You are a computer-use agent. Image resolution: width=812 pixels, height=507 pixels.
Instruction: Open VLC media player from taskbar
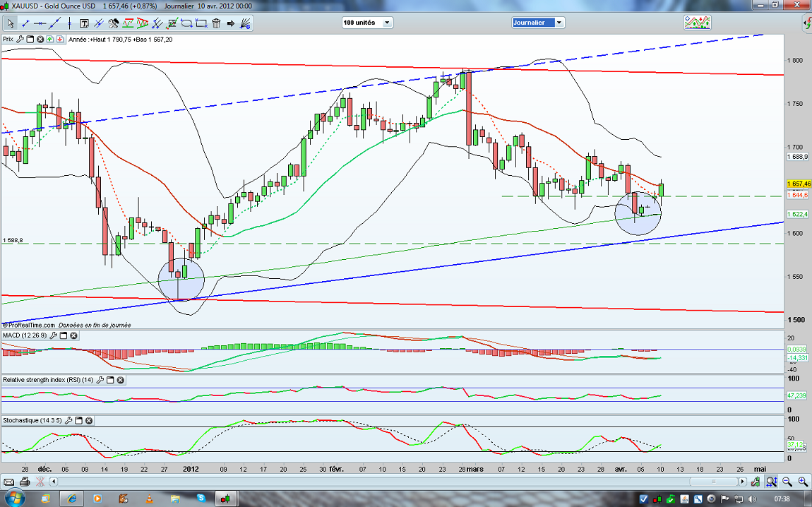[x=149, y=499]
